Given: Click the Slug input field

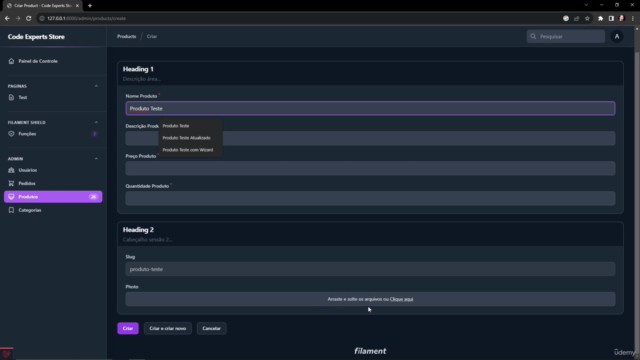Looking at the screenshot, I should coord(370,269).
